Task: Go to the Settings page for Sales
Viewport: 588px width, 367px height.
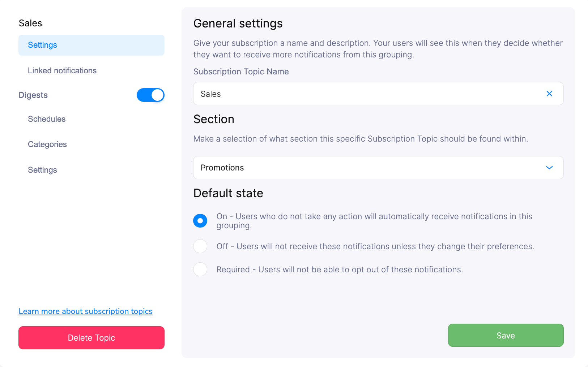Action: pos(42,45)
